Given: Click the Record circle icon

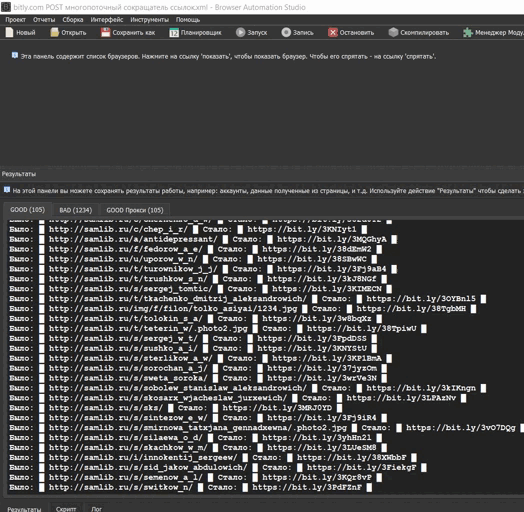Looking at the screenshot, I should click(286, 32).
